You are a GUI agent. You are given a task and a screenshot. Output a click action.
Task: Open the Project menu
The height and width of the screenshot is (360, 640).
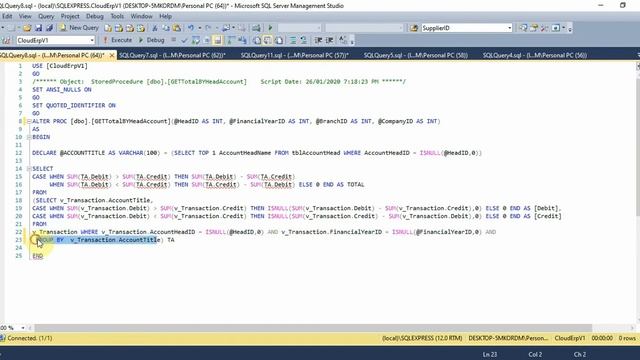click(70, 16)
